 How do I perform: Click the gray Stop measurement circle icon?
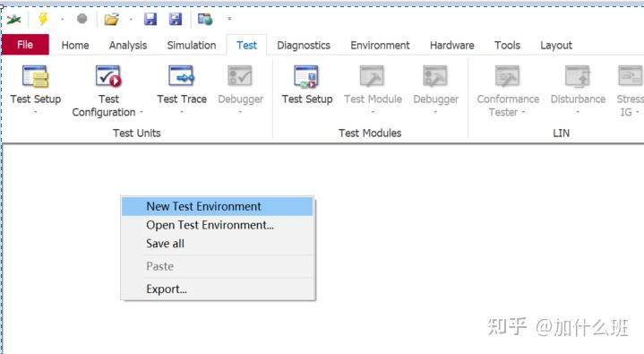(82, 19)
